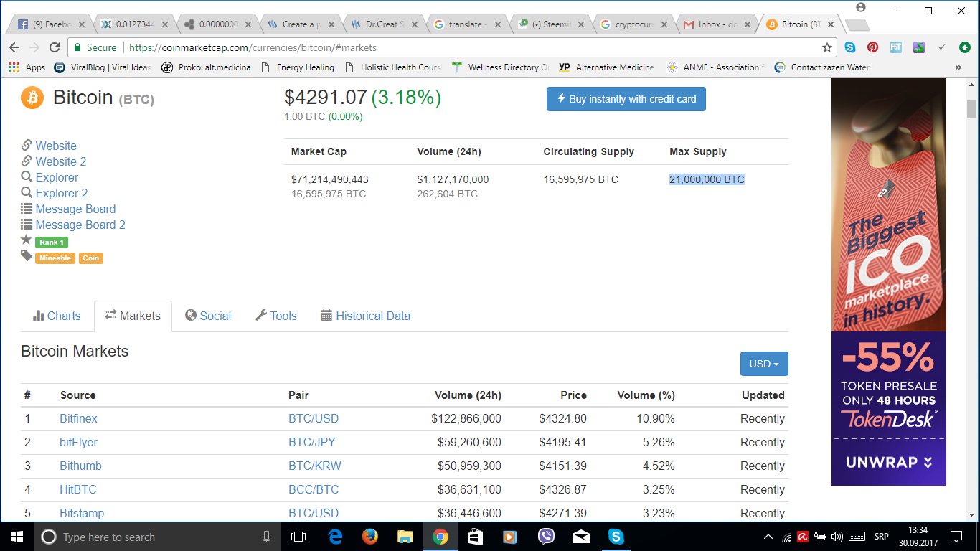This screenshot has height=551, width=980.
Task: Switch to the Social tab
Action: (208, 316)
